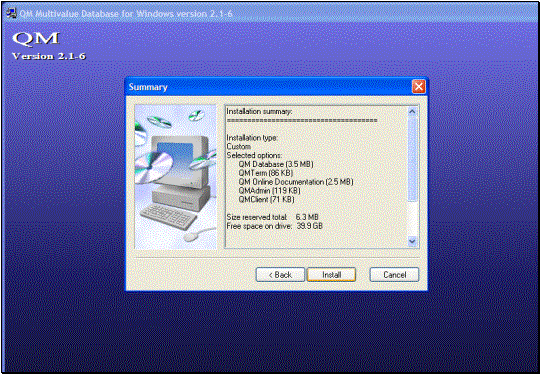Cancel the installation
The width and height of the screenshot is (540, 374).
394,274
